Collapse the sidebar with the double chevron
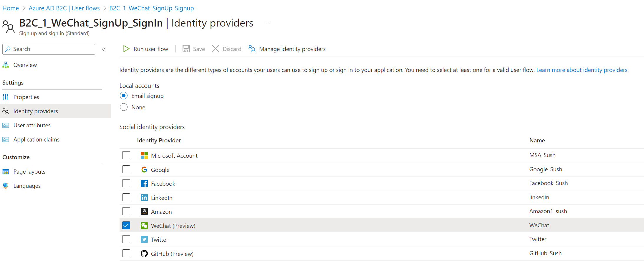 tap(104, 49)
